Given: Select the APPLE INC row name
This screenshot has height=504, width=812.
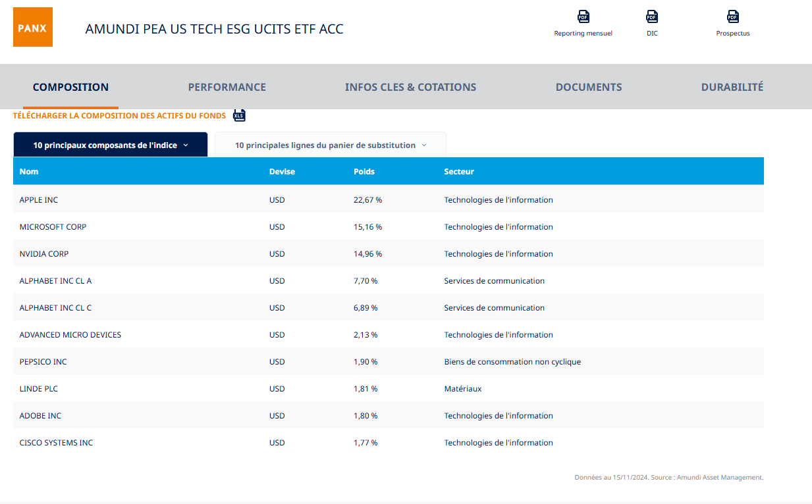Looking at the screenshot, I should (x=39, y=200).
